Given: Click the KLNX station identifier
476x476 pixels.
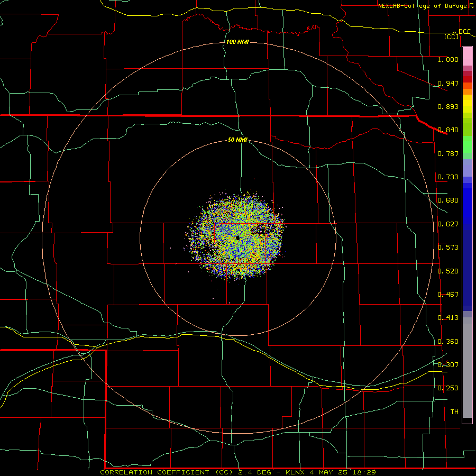Looking at the screenshot, I should point(295,472).
